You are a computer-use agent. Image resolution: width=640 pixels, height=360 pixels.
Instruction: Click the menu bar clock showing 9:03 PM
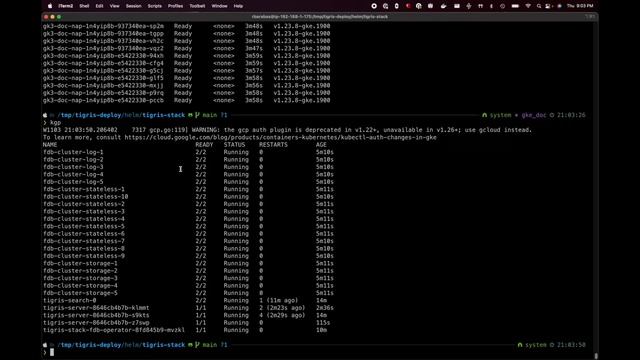click(x=580, y=6)
